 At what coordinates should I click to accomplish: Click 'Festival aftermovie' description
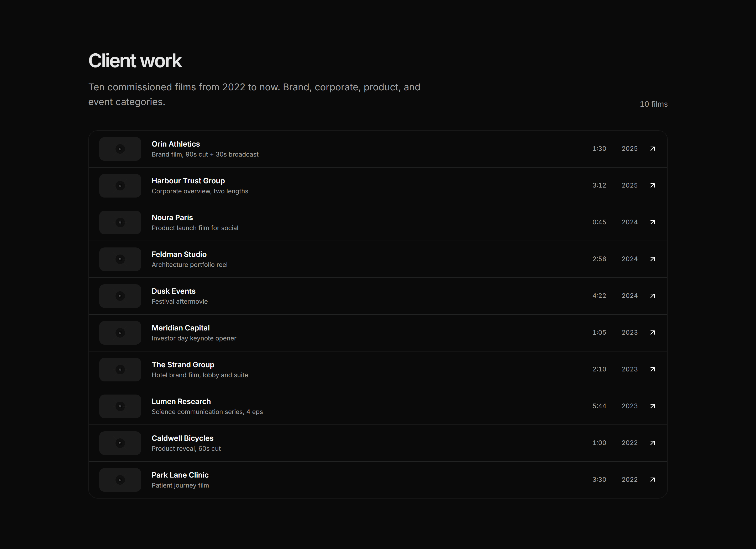180,302
